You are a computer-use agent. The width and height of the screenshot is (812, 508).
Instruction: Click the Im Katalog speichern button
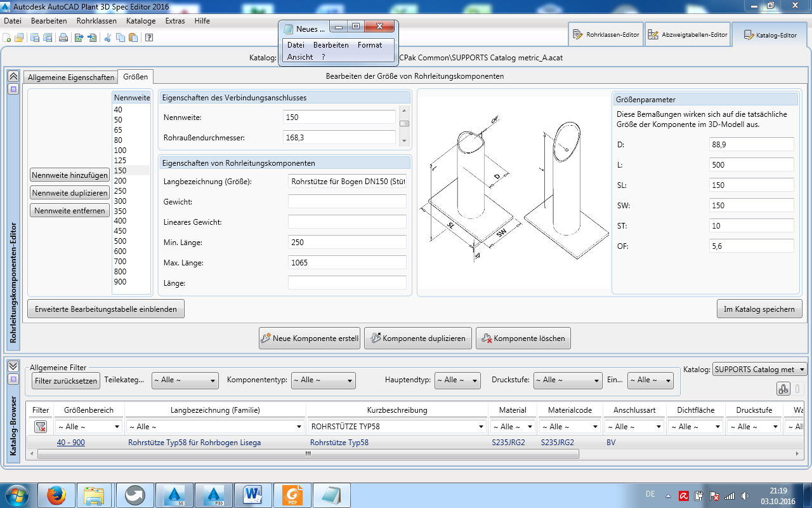759,309
